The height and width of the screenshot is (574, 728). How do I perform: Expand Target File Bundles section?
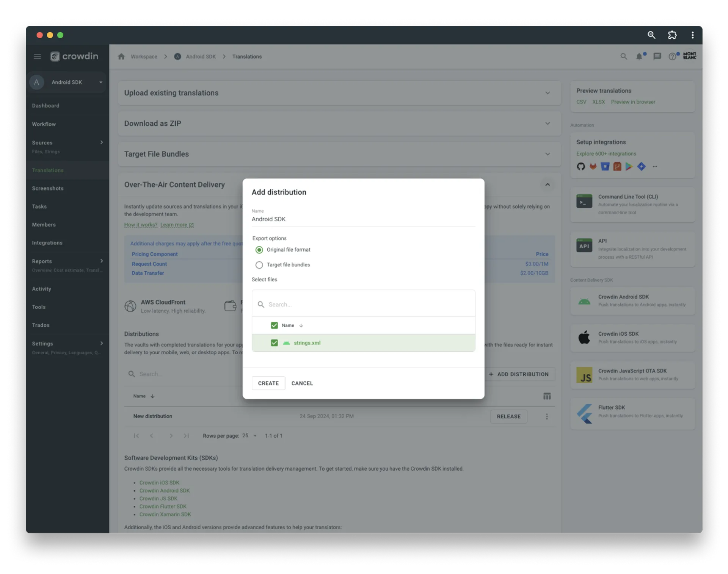click(x=548, y=153)
